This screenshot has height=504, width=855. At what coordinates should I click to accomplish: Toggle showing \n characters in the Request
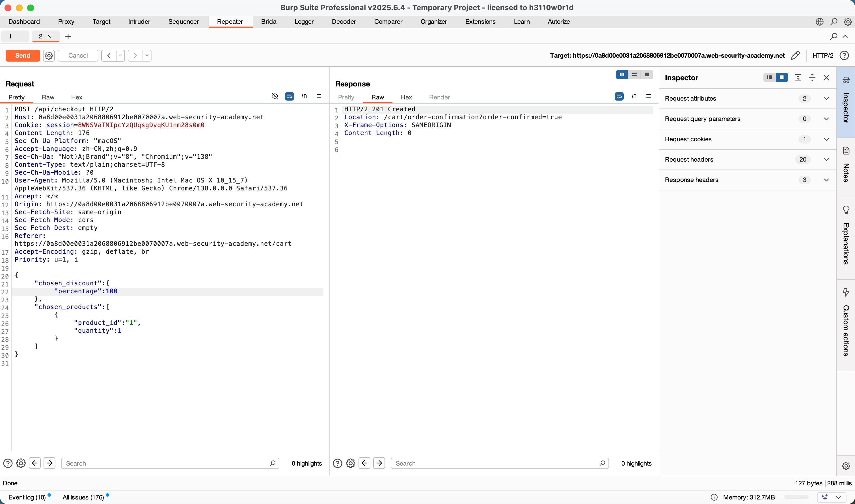click(x=304, y=96)
